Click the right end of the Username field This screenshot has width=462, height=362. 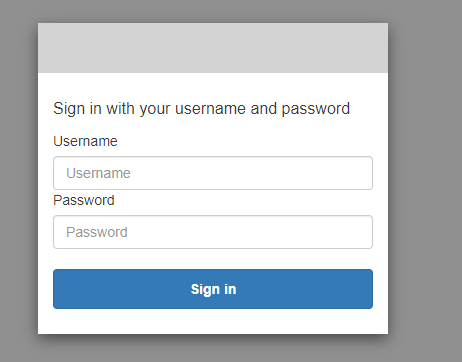tap(365, 173)
